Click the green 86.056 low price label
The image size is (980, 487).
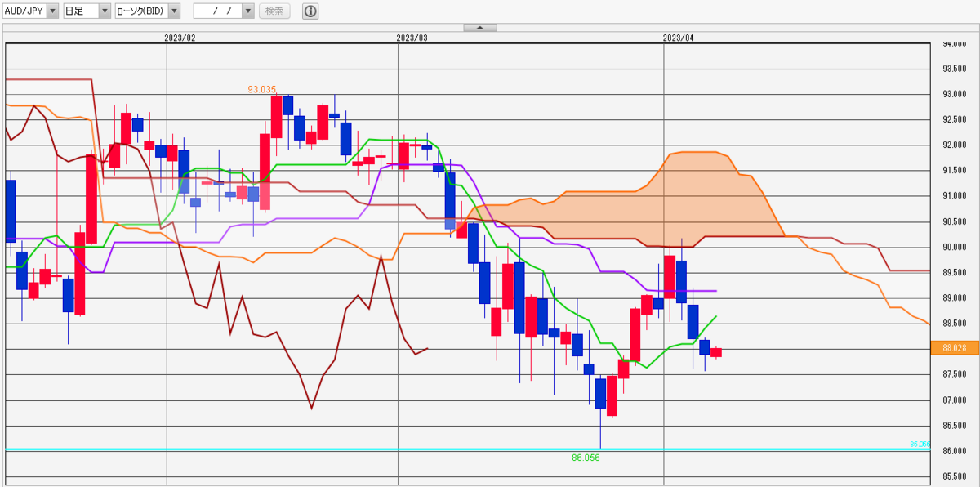(x=586, y=458)
